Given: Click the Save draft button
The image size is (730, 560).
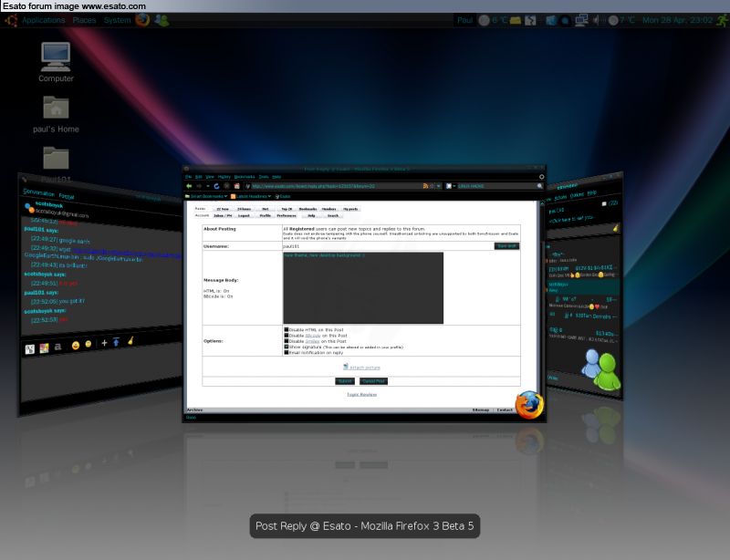Looking at the screenshot, I should coord(506,245).
